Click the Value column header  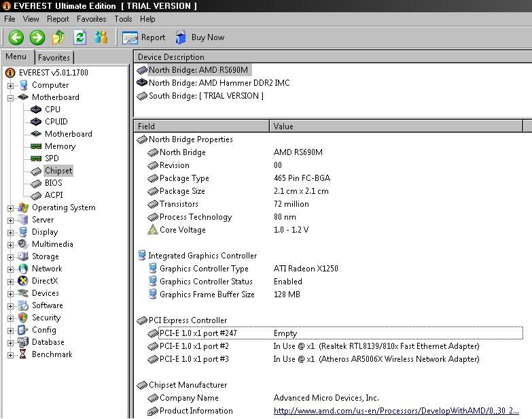(396, 126)
